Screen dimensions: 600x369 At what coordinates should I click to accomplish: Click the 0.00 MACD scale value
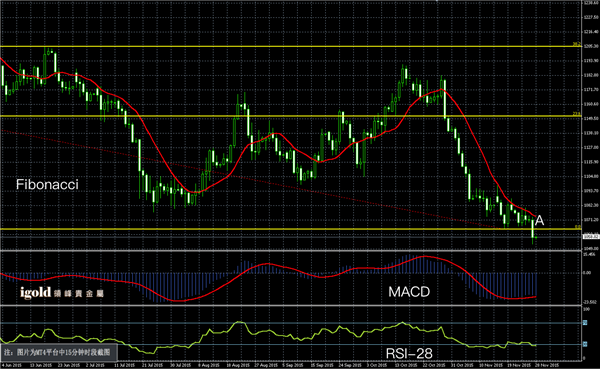(x=587, y=273)
